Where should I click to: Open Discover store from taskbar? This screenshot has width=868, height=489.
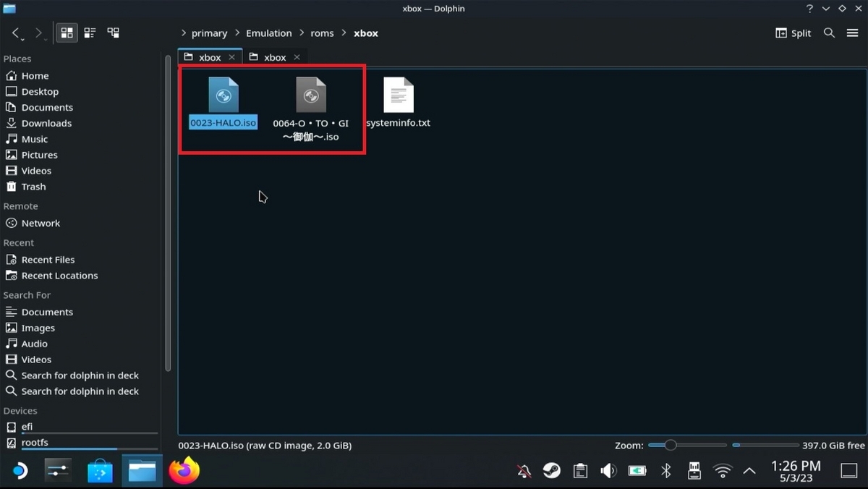(x=100, y=471)
